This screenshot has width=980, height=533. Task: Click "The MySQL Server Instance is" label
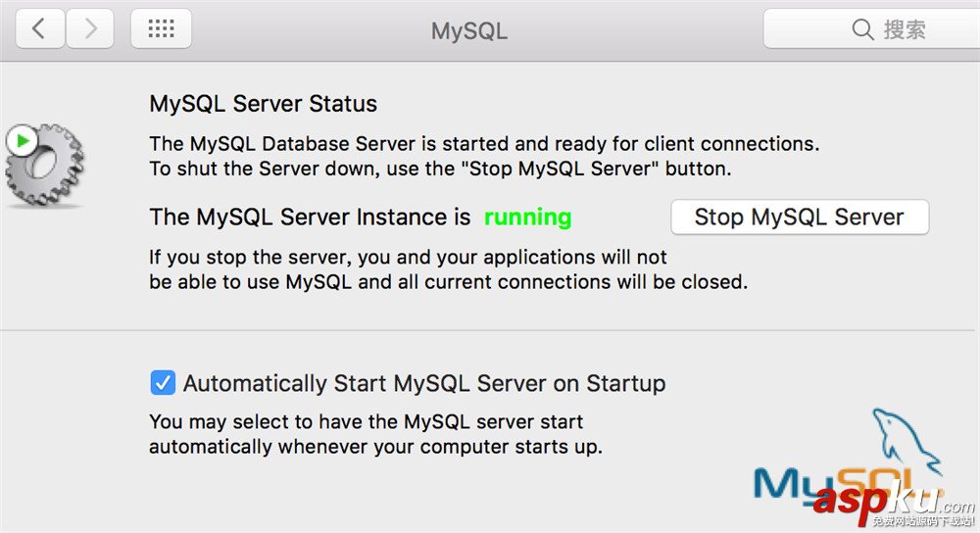310,218
